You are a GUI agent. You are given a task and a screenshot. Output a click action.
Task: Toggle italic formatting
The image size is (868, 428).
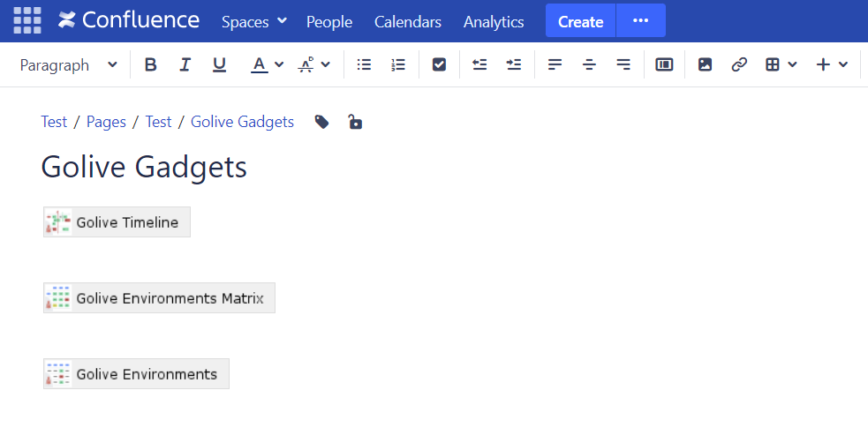pos(185,64)
